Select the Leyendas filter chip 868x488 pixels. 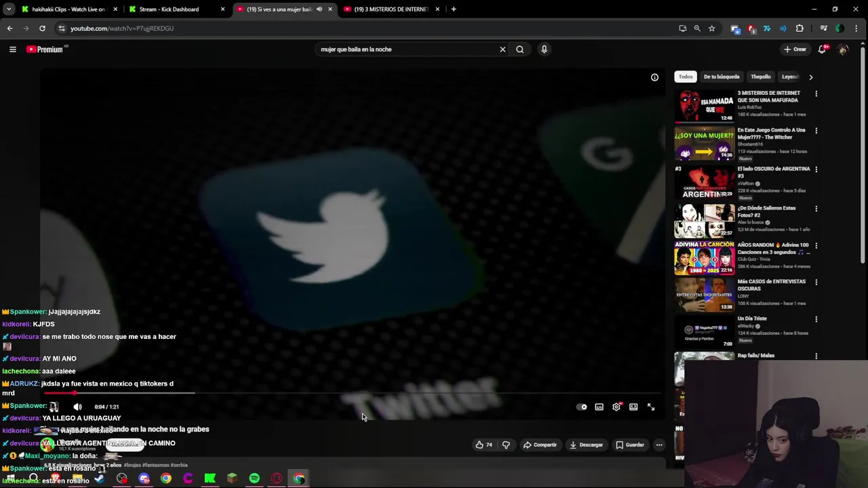coord(789,77)
